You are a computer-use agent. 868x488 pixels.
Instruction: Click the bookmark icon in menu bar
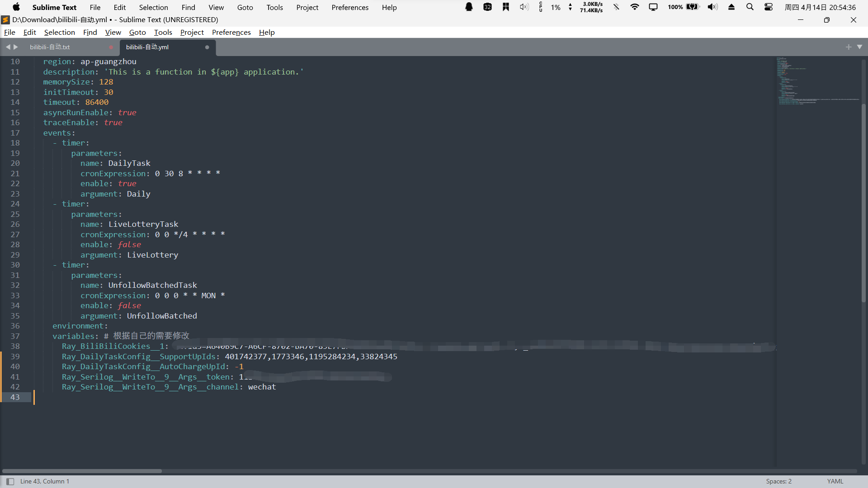click(x=506, y=7)
